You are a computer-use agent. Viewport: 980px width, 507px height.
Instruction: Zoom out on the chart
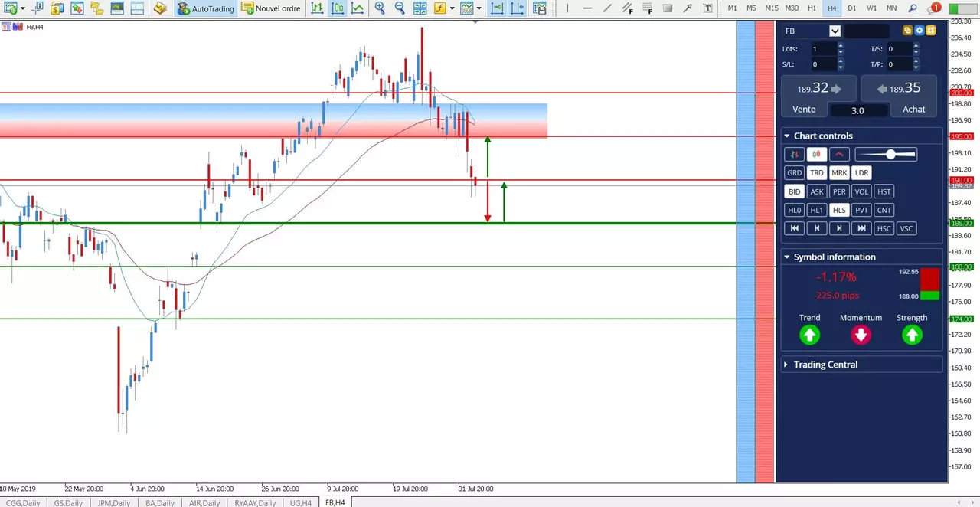400,8
